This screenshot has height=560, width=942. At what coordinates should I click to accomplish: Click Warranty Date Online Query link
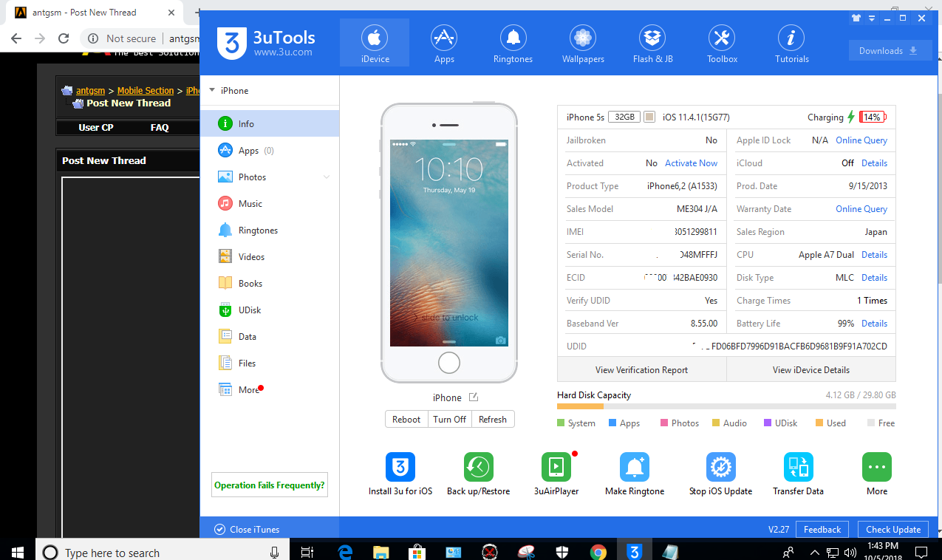coord(861,209)
